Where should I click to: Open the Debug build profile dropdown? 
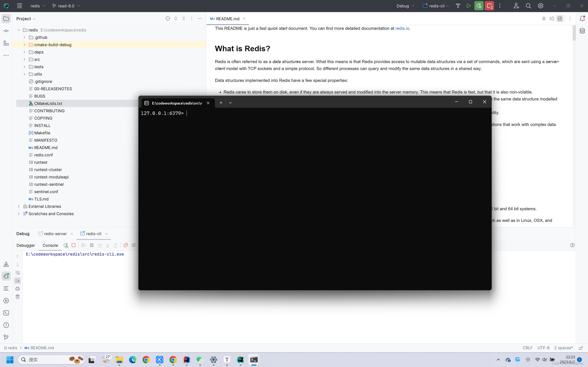click(x=405, y=6)
